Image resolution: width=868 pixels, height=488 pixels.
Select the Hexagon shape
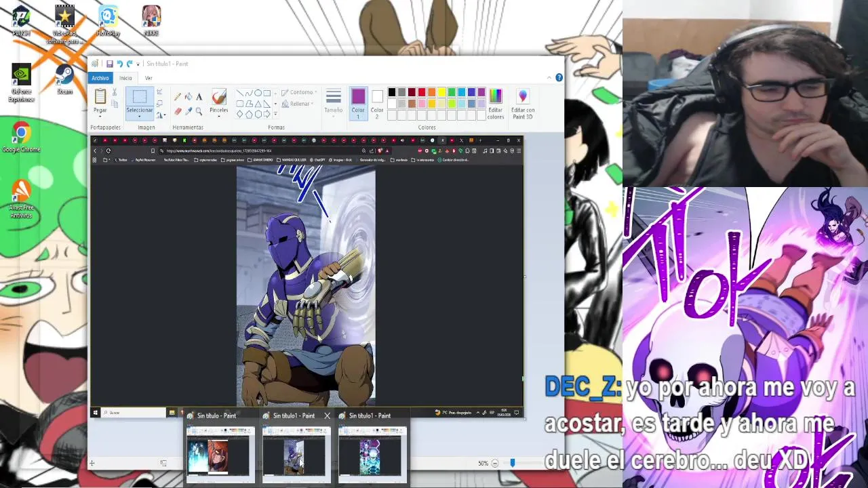click(258, 114)
